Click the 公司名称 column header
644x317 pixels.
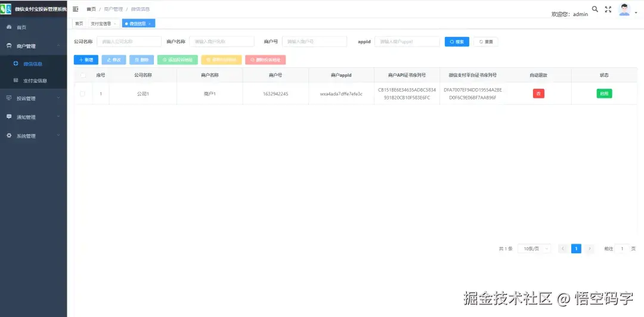[x=143, y=75]
